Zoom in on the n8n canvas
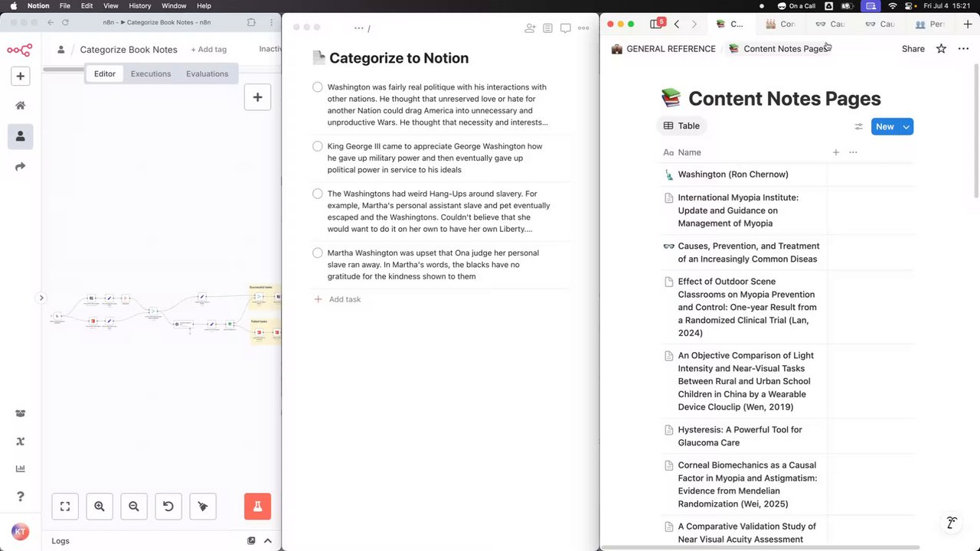 point(100,506)
